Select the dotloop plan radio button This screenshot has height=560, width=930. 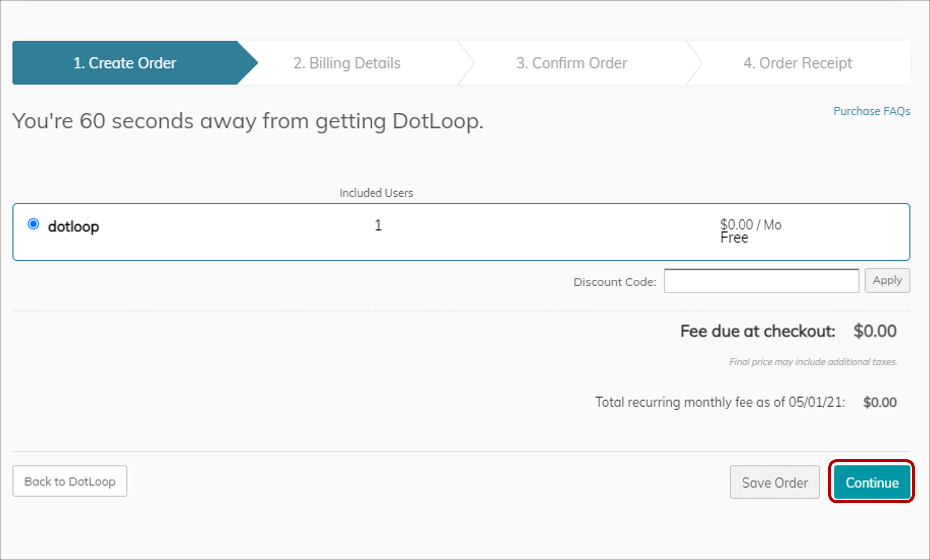tap(33, 224)
